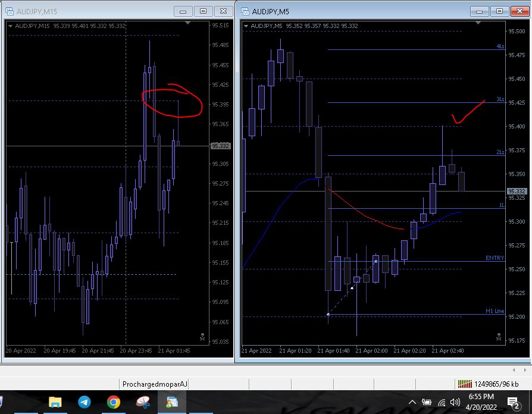Click the skull expert icon in M5 chart

point(499,337)
